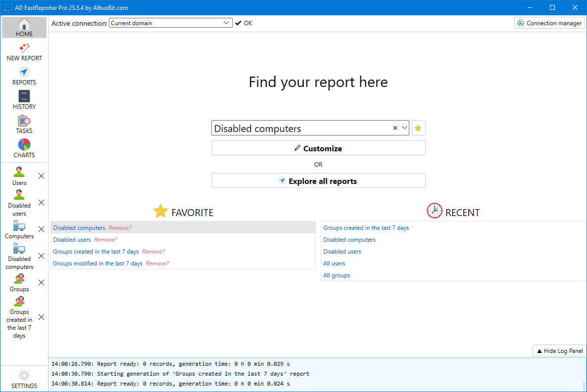Remove the Disabled computers sidebar shortcut
This screenshot has height=392, width=587.
click(x=42, y=256)
